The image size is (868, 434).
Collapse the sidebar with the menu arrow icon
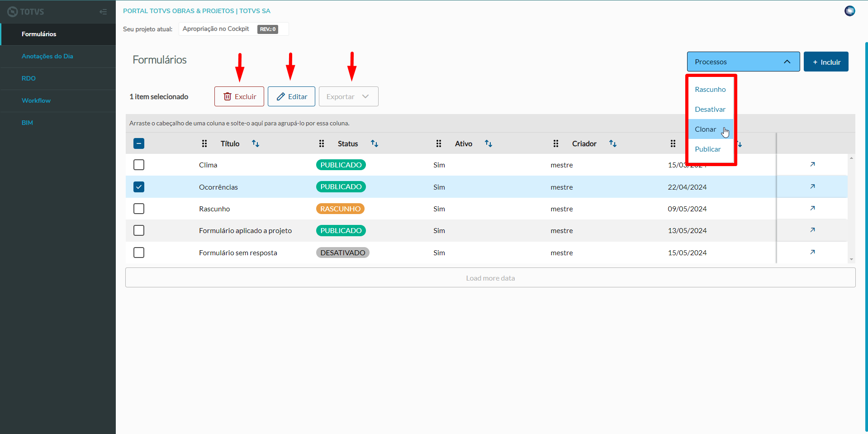(x=103, y=12)
